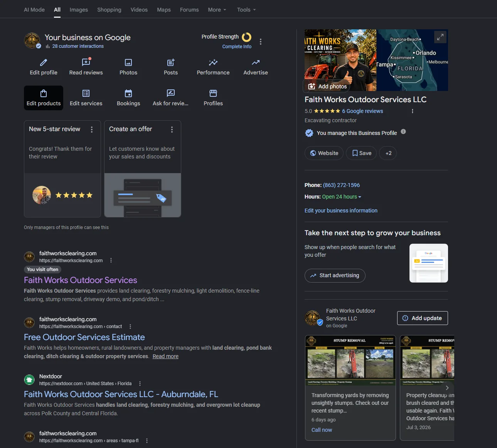The height and width of the screenshot is (448, 497).
Task: Open options for faithworksclearing.com contact result
Action: [130, 326]
